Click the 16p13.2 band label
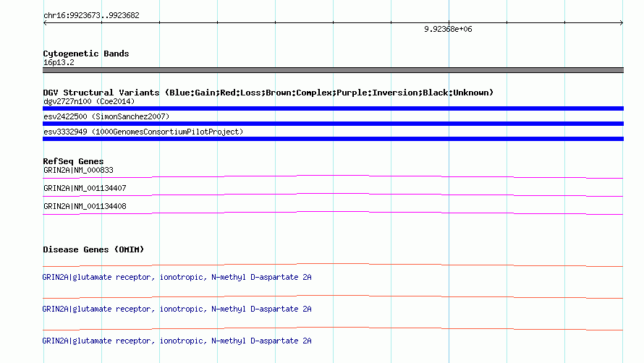Viewport: 644px width, 363px height. 59,62
